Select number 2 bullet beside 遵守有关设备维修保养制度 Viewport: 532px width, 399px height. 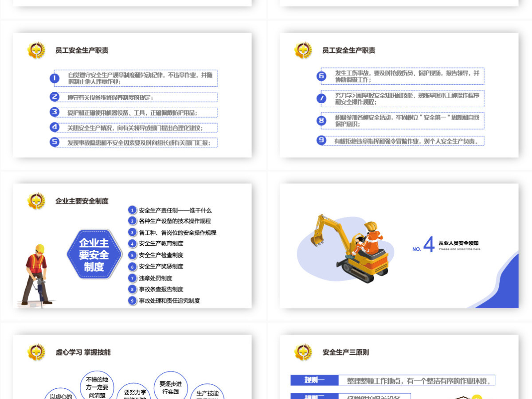pyautogui.click(x=54, y=97)
